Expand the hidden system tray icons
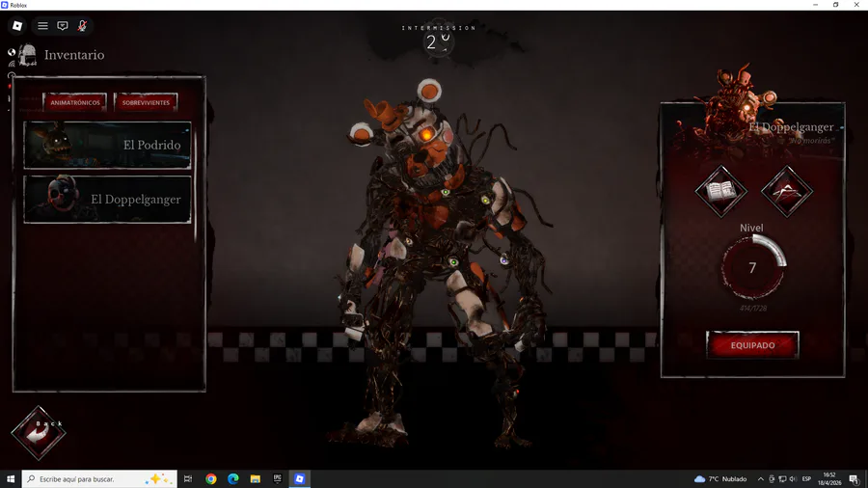Image resolution: width=868 pixels, height=488 pixels. pyautogui.click(x=761, y=479)
